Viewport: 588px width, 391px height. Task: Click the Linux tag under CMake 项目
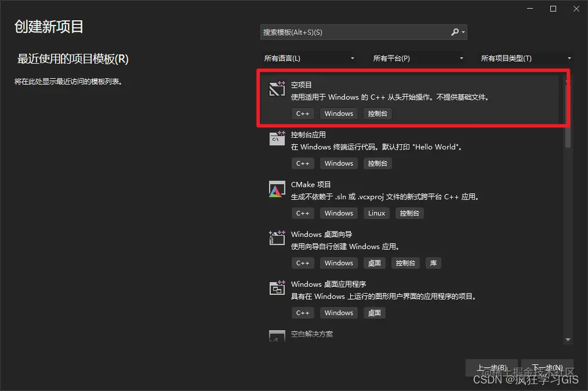(376, 213)
